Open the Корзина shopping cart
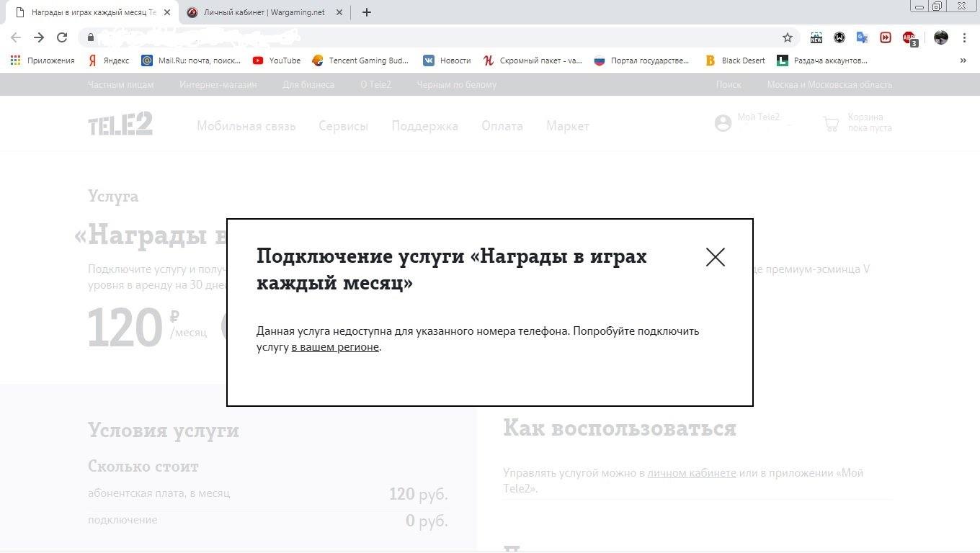980x553 pixels. (x=857, y=122)
